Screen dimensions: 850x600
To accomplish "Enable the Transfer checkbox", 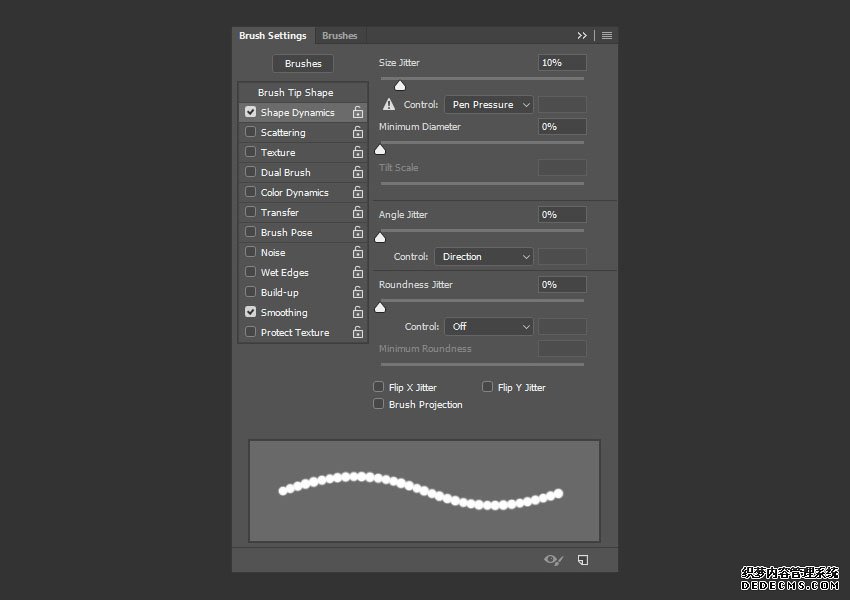I will click(250, 212).
